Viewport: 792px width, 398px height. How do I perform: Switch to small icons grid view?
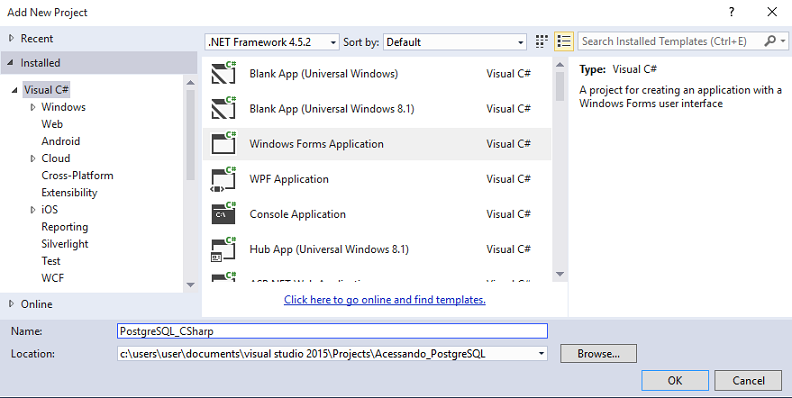(541, 41)
